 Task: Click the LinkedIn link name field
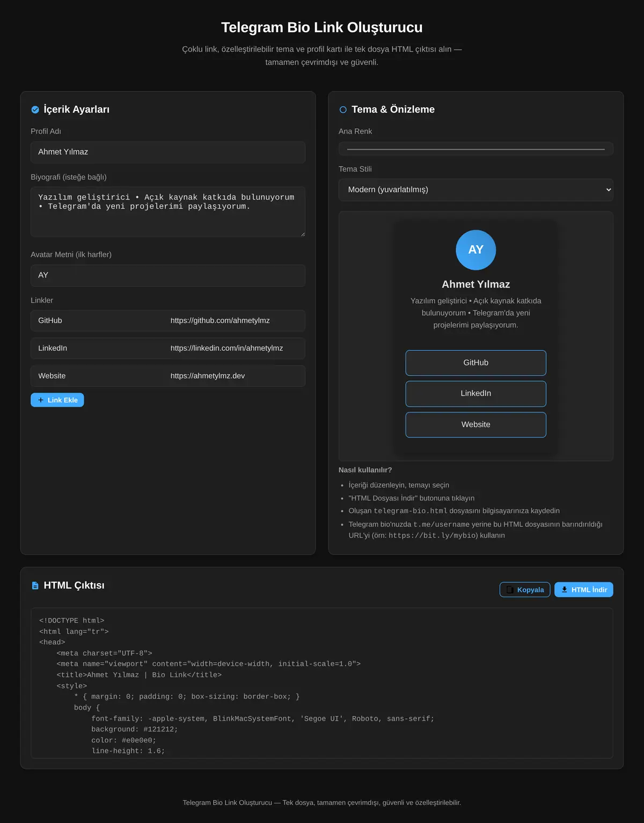97,349
